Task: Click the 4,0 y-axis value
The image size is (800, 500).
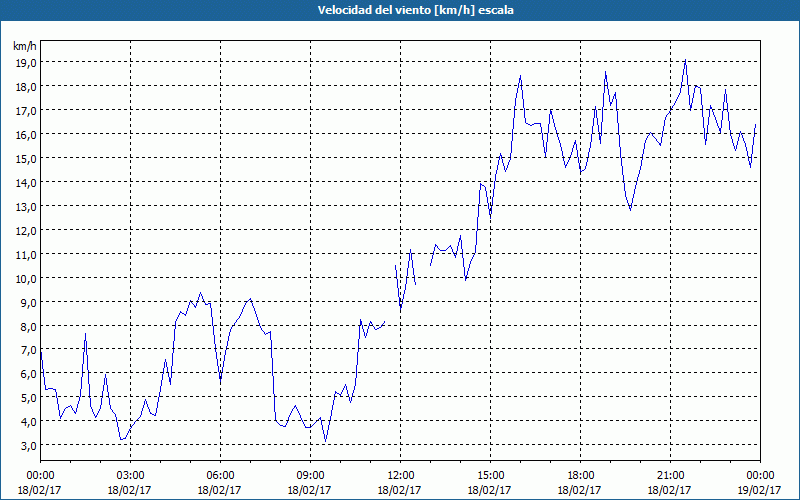Action: click(x=29, y=421)
